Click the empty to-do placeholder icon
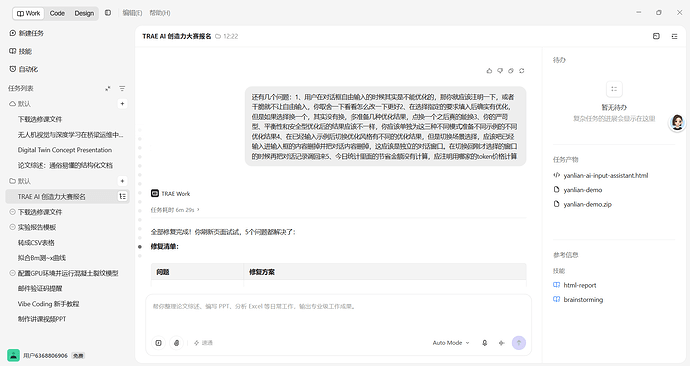The width and height of the screenshot is (690, 366). 614,89
